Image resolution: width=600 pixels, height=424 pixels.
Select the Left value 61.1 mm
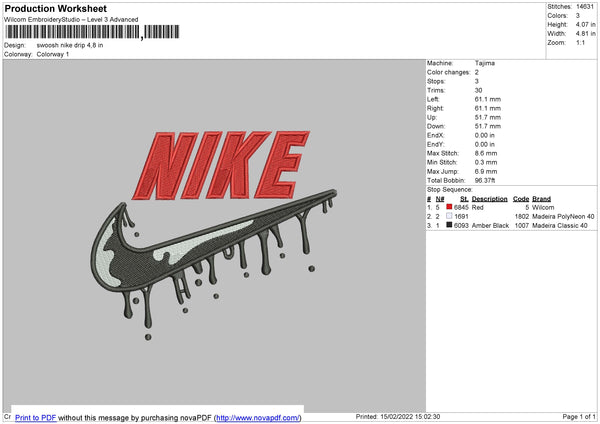tap(488, 99)
